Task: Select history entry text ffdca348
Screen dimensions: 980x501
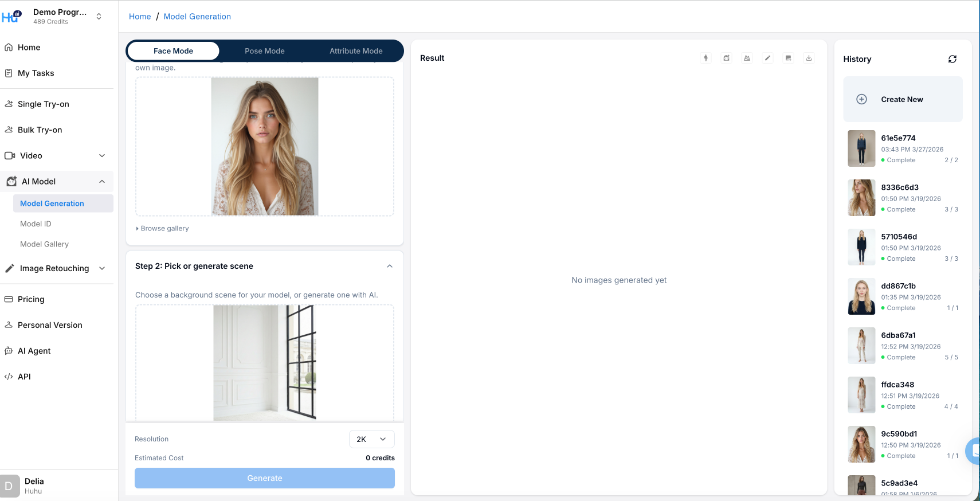Action: pos(897,385)
